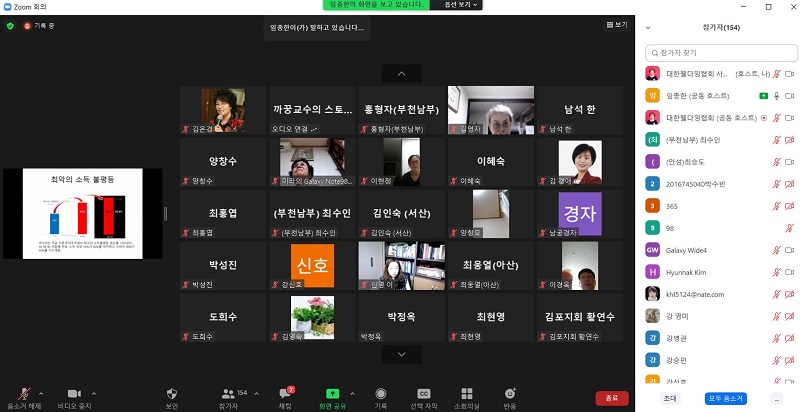Expand audio options arrow beside 음소거 해제
The width and height of the screenshot is (800, 412).
[x=40, y=391]
